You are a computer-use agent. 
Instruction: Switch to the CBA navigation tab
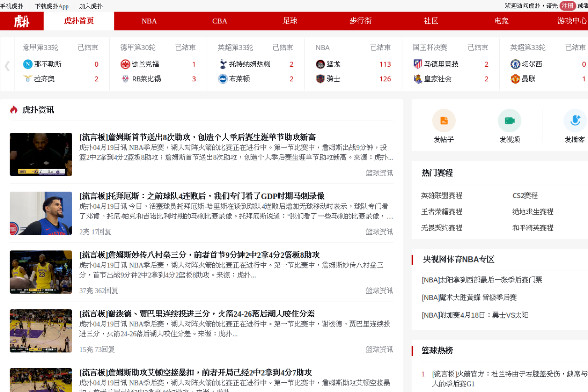(220, 21)
